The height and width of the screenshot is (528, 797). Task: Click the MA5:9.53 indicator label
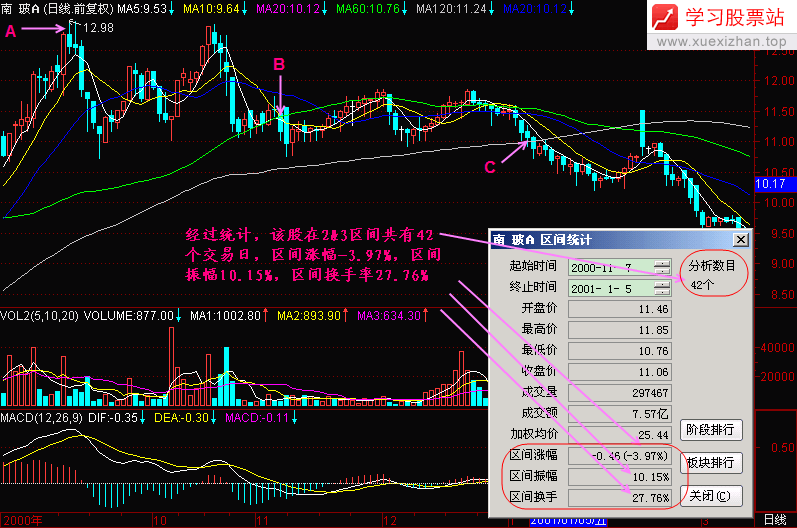click(142, 9)
